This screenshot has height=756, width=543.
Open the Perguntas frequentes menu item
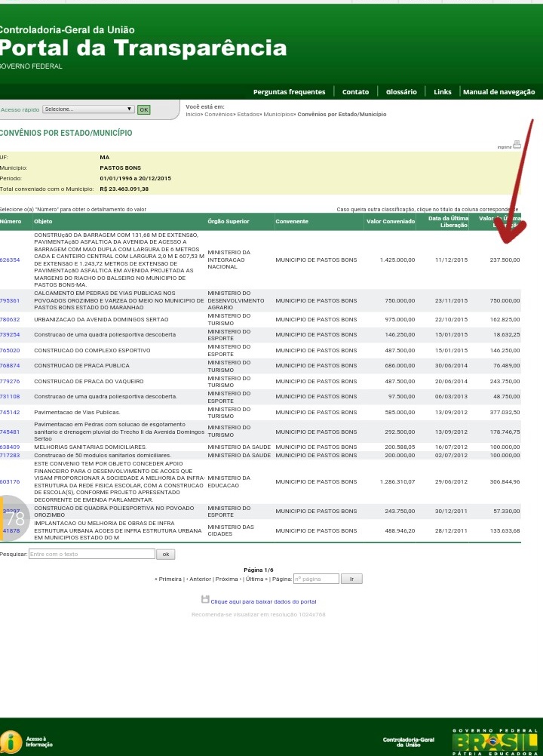pyautogui.click(x=289, y=92)
